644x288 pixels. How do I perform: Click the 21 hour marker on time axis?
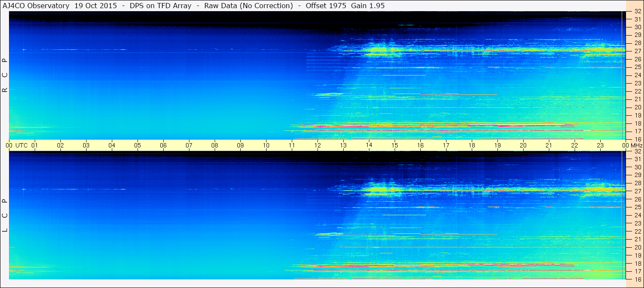(549, 145)
